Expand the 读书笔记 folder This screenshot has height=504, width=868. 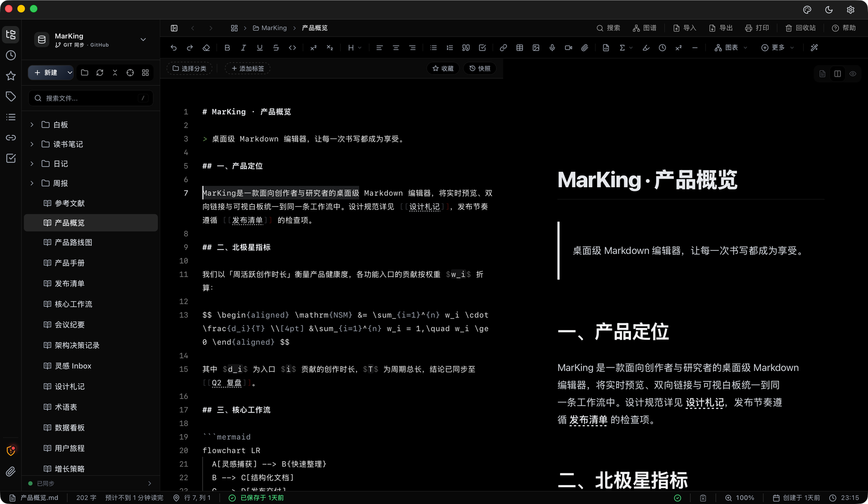tap(32, 144)
